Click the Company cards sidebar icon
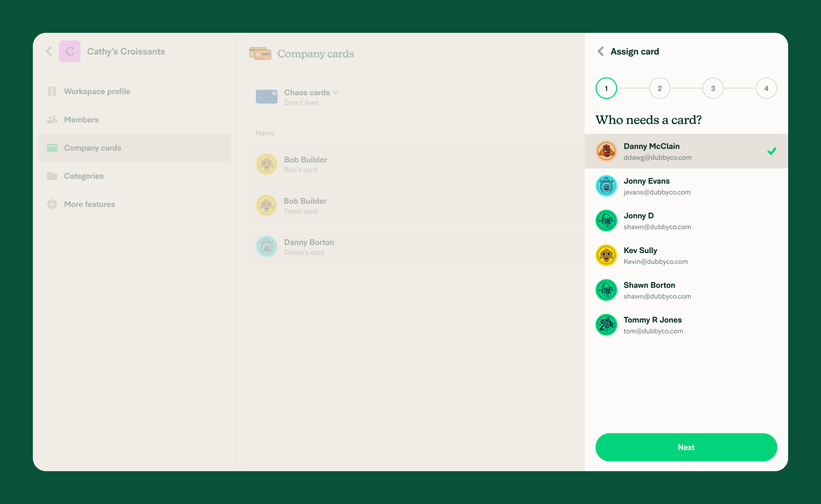The height and width of the screenshot is (504, 821). [52, 147]
